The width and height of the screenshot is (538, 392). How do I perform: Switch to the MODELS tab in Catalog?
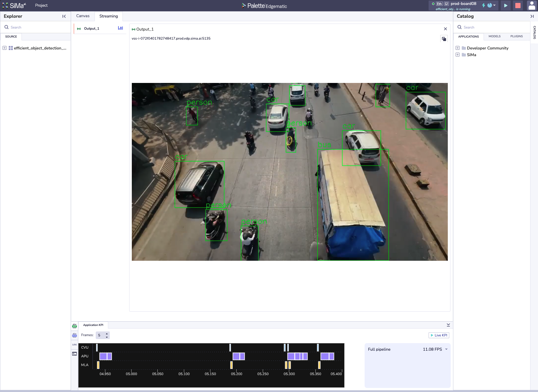[494, 36]
